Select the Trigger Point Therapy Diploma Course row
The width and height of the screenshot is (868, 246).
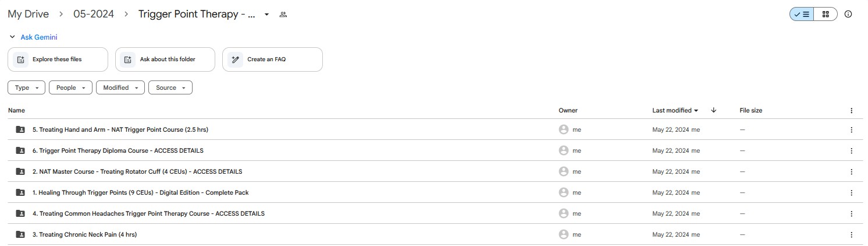(434, 151)
